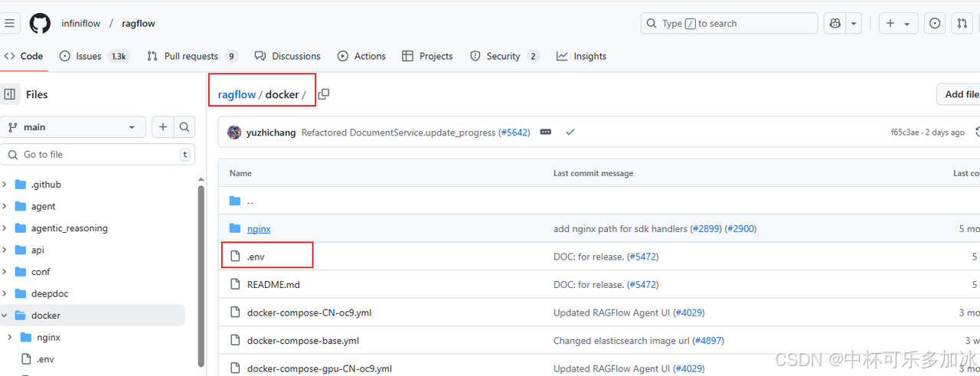
Task: Open the ragflow repository header link
Action: click(139, 23)
